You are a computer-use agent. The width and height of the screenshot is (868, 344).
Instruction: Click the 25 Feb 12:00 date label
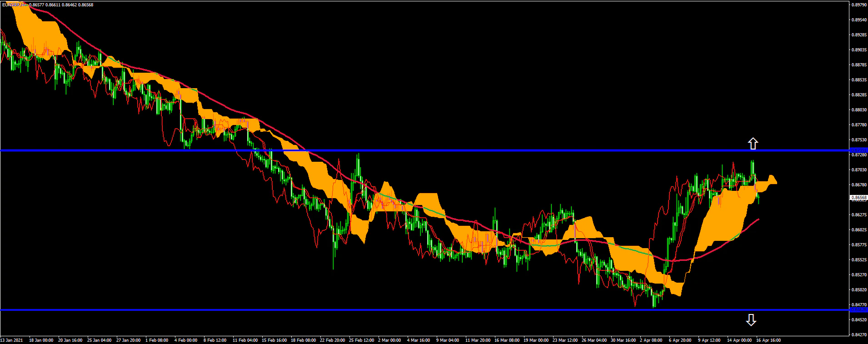click(x=362, y=340)
